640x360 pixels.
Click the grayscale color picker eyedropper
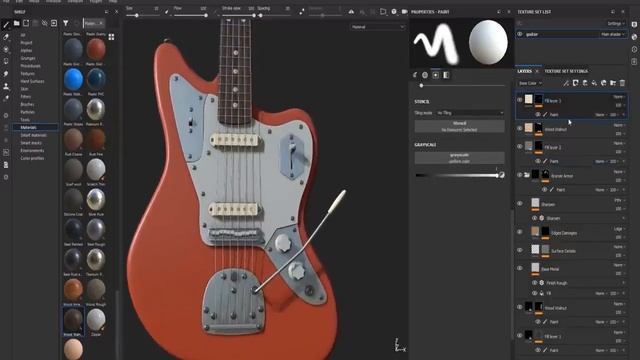pyautogui.click(x=502, y=175)
